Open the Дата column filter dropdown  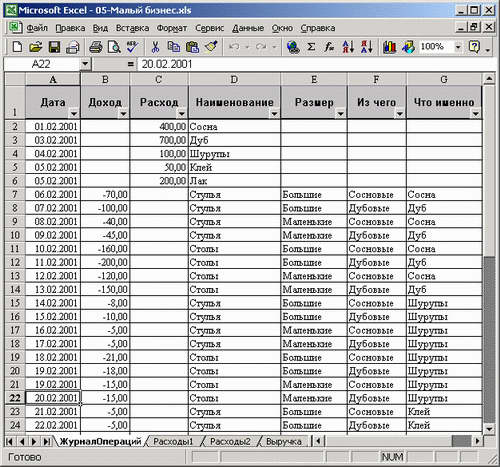pyautogui.click(x=74, y=114)
